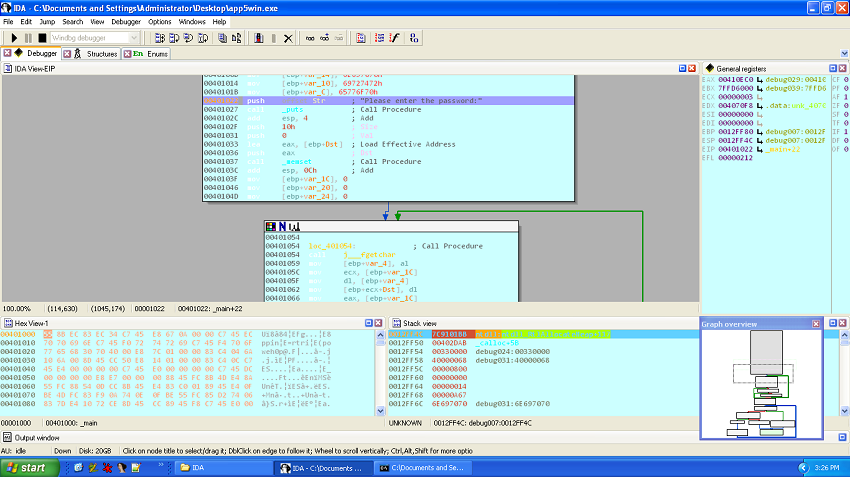The height and width of the screenshot is (477, 850).
Task: Select the highlighted 'push Str' instruction line
Action: coord(388,101)
